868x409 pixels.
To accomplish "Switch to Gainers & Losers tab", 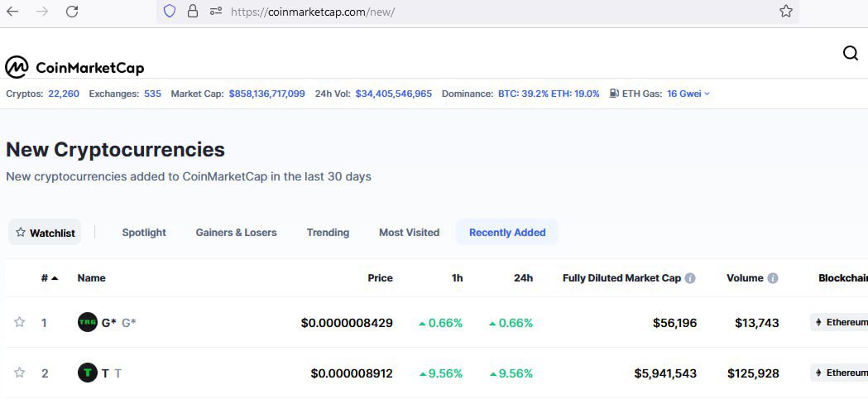I will click(237, 233).
